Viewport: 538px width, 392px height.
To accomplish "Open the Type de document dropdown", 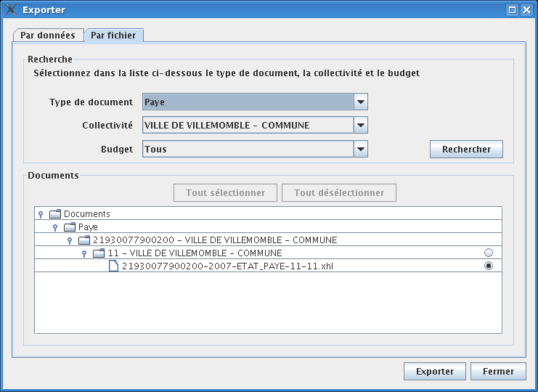I will pos(361,102).
